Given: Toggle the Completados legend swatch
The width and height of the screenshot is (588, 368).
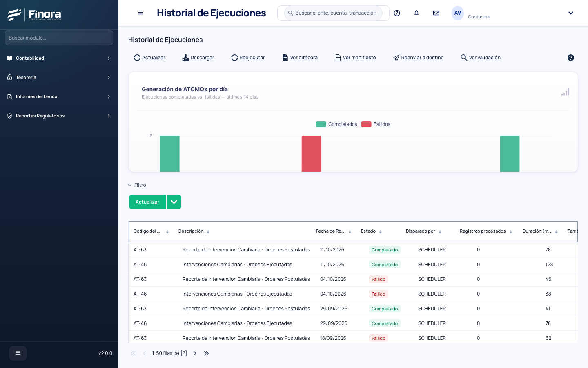Looking at the screenshot, I should coord(321,124).
